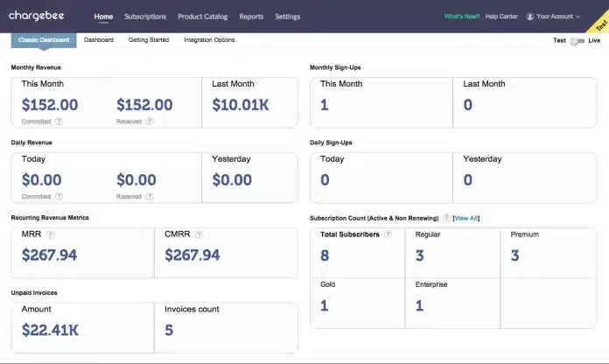Screen dimensions: 609x364
Task: Click the Enterprise plan count 1
Action: tap(419, 305)
